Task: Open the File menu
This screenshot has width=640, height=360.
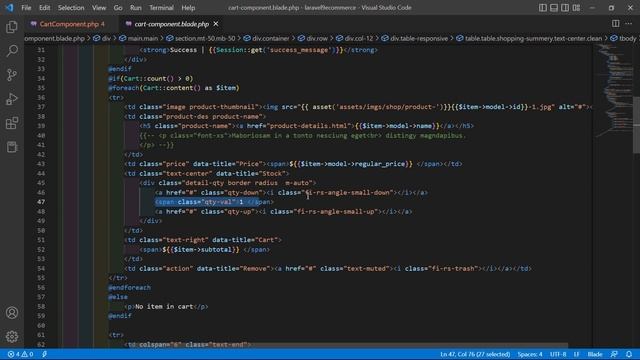Action: pyautogui.click(x=26, y=8)
